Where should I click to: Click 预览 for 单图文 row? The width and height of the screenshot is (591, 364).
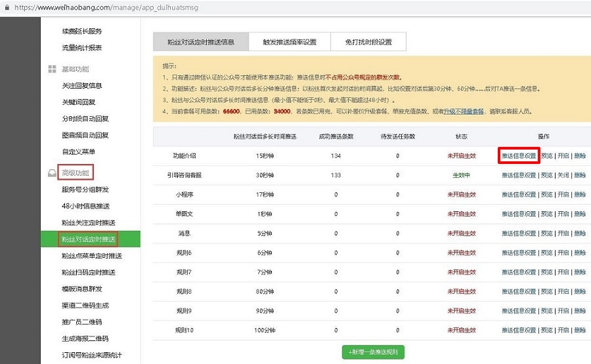tap(546, 214)
